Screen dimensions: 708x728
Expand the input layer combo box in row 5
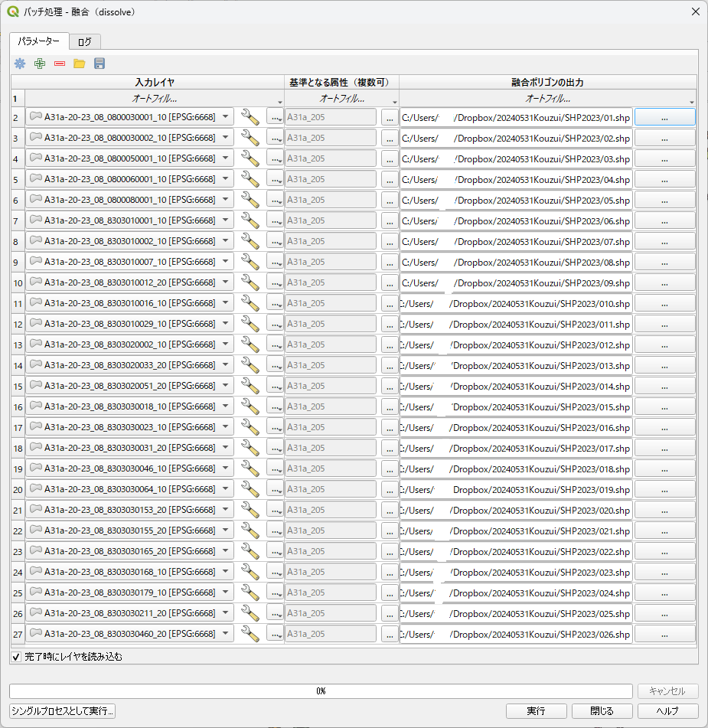[226, 179]
